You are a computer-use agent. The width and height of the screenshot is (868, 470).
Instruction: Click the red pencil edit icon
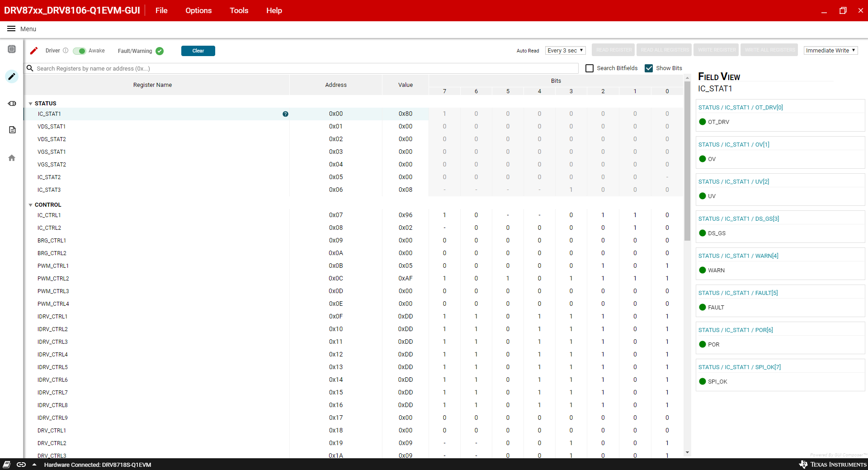[34, 51]
